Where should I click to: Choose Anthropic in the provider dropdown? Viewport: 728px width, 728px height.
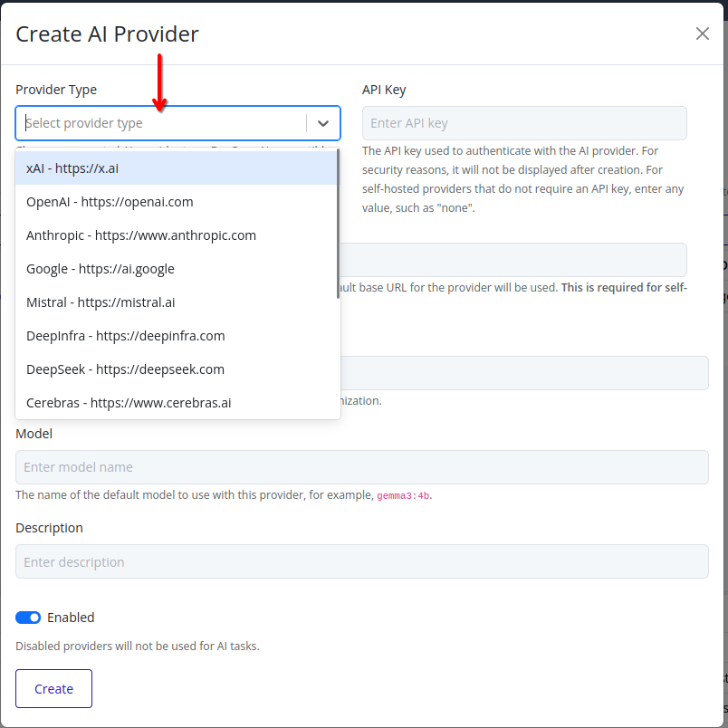pos(140,235)
